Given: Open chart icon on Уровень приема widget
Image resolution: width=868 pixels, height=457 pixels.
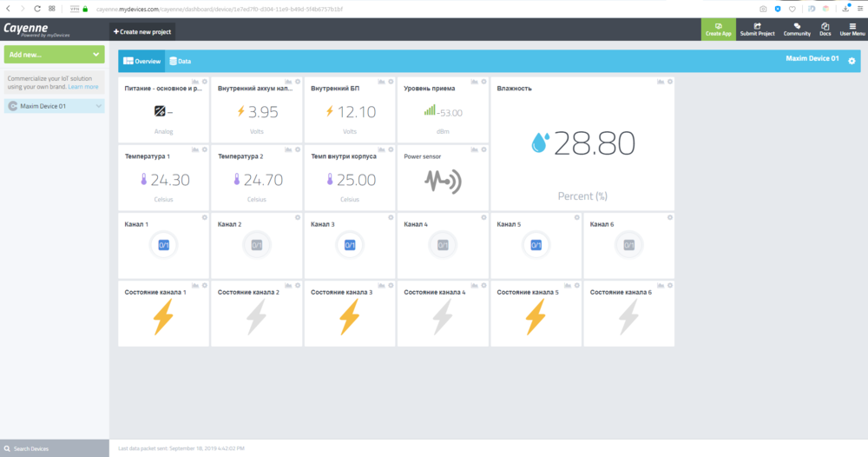Looking at the screenshot, I should point(474,82).
